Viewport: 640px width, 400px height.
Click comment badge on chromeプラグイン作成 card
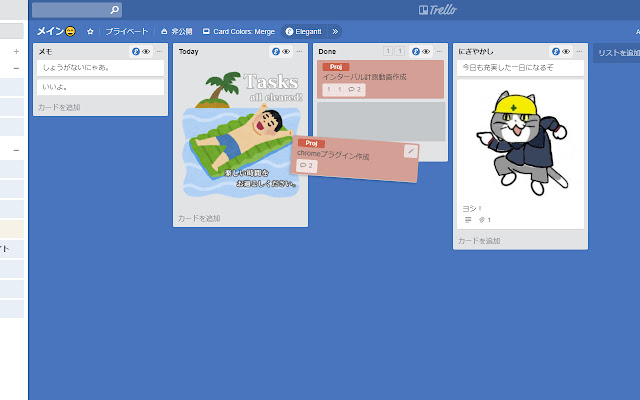click(x=307, y=166)
